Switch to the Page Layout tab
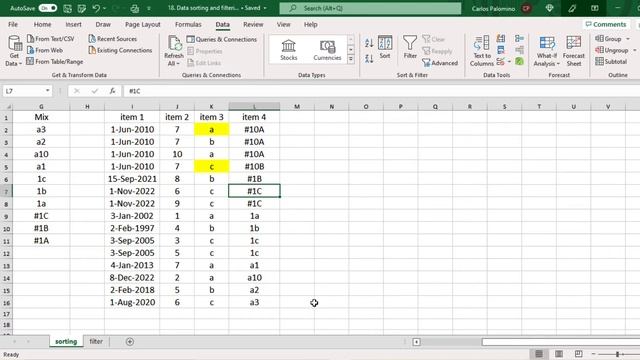This screenshot has height=360, width=640. pyautogui.click(x=142, y=24)
